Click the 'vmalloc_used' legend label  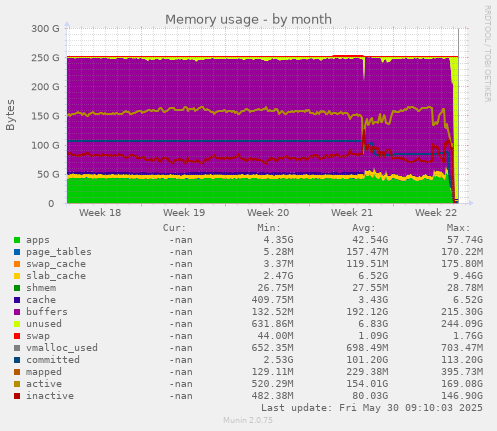(x=62, y=348)
